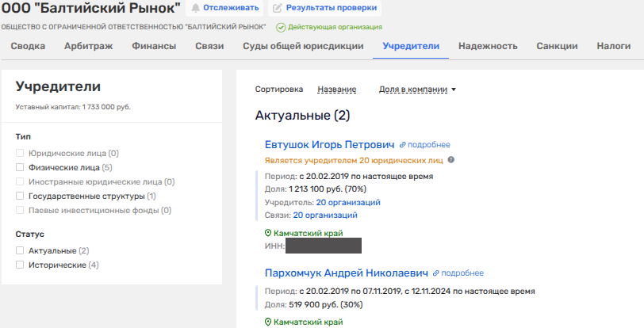Toggle Иностранные юридические лица checkbox
Image resolution: width=644 pixels, height=328 pixels.
pyautogui.click(x=20, y=181)
